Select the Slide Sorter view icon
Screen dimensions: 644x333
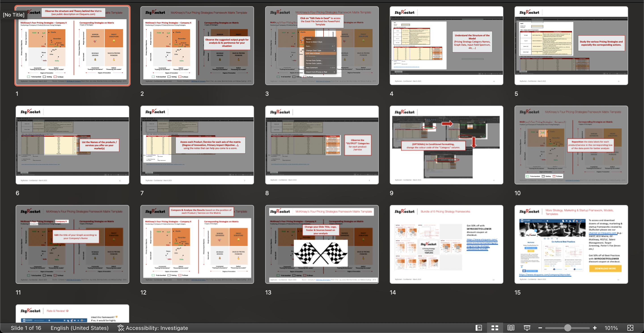495,328
